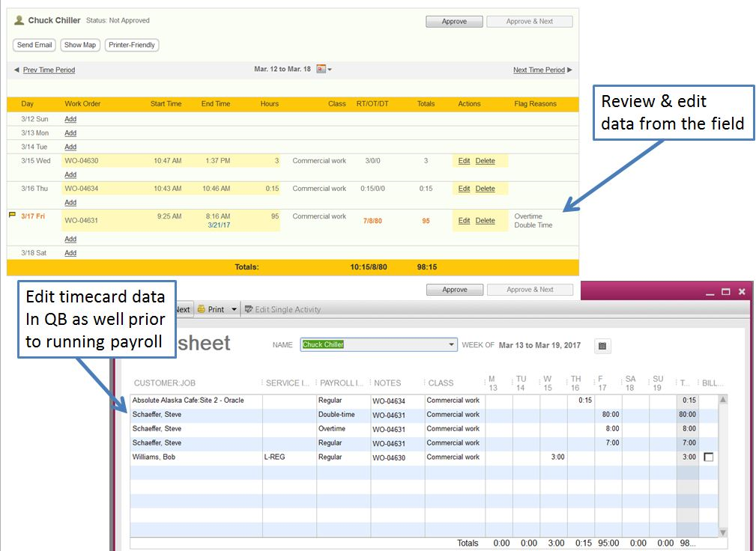Click the timesheet vertical scrollbar down arrow
The image size is (756, 551).
(x=722, y=532)
